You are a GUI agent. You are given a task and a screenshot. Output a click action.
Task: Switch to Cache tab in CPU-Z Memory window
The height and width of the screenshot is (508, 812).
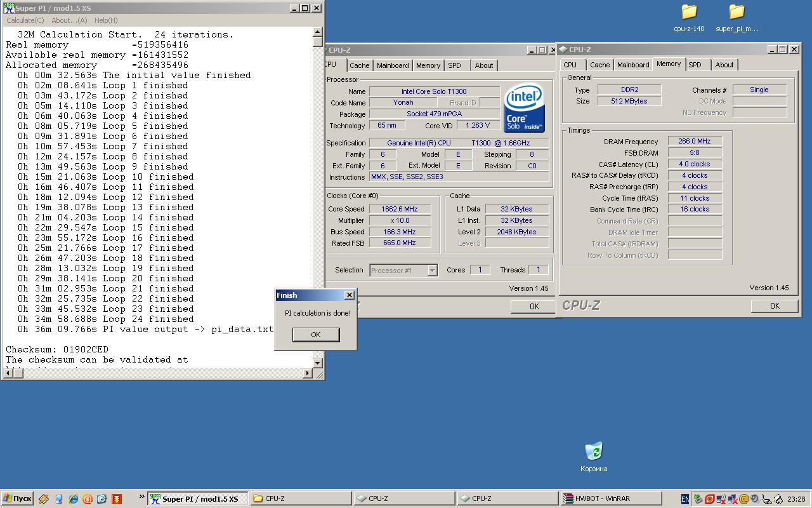click(599, 65)
